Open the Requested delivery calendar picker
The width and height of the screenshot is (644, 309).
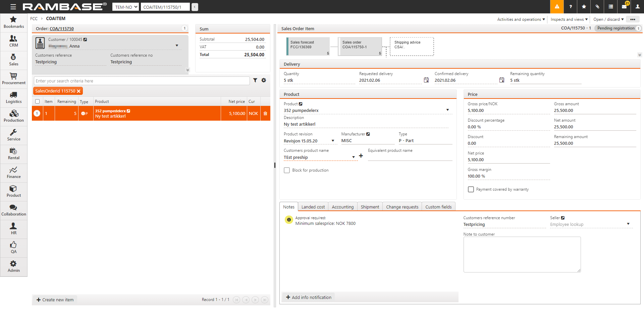click(x=426, y=80)
